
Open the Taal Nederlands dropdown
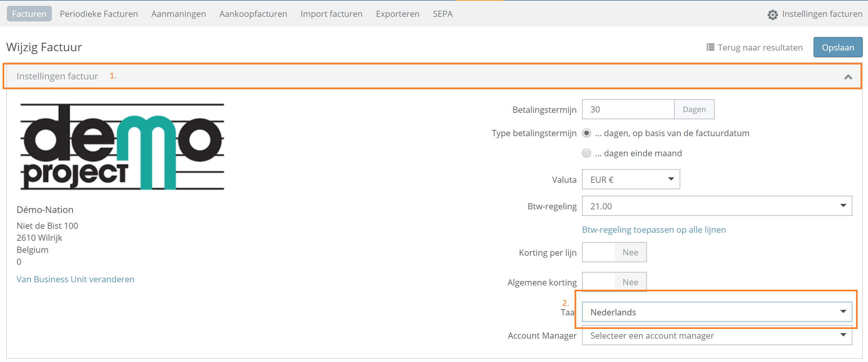(717, 312)
